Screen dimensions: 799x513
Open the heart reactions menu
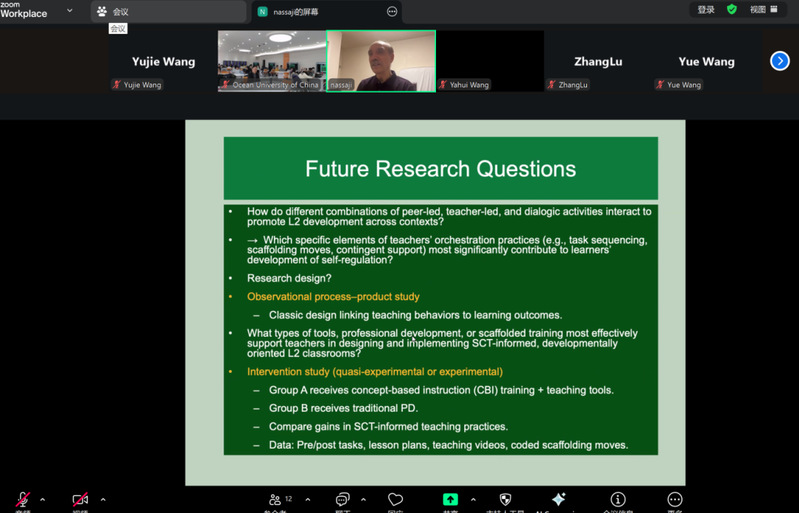[395, 499]
